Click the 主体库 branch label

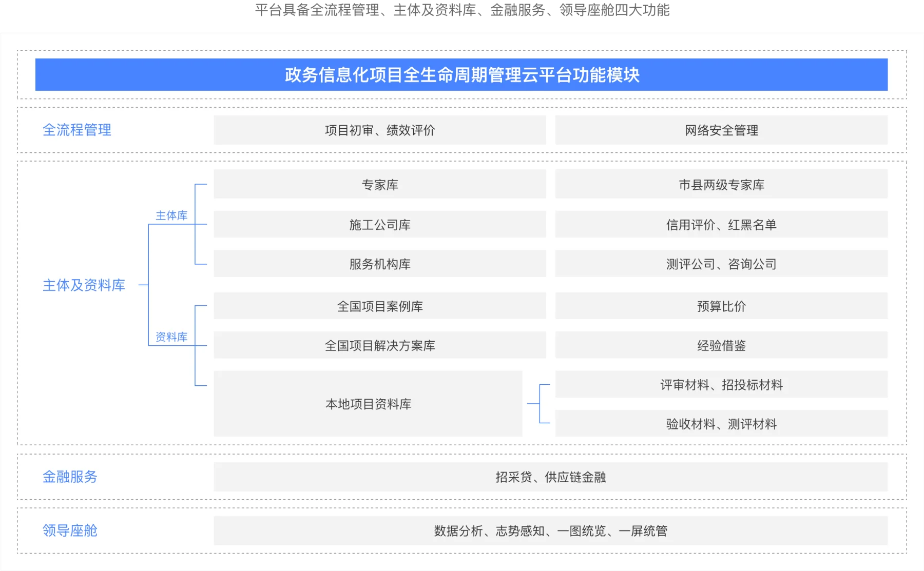[x=171, y=215]
